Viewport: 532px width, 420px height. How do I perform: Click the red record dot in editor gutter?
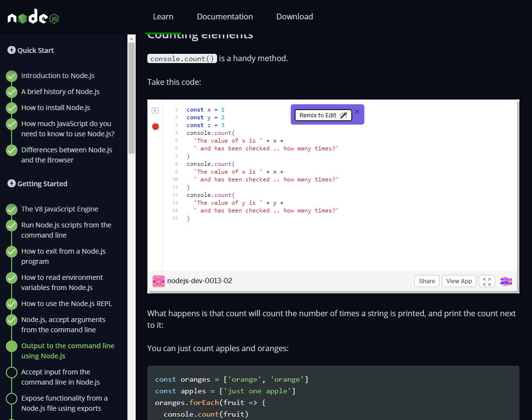click(x=156, y=127)
